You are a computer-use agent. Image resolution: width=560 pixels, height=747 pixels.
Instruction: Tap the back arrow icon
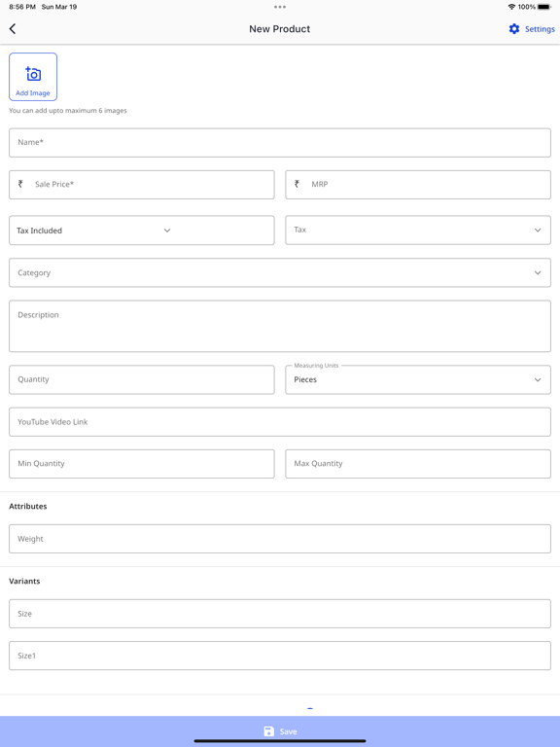tap(13, 28)
